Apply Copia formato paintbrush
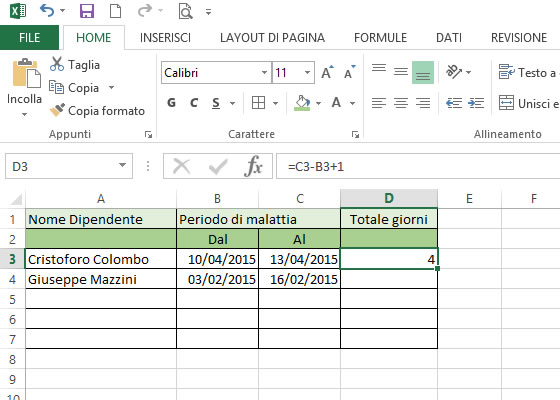Viewport: 560px width, 400px height. click(57, 110)
